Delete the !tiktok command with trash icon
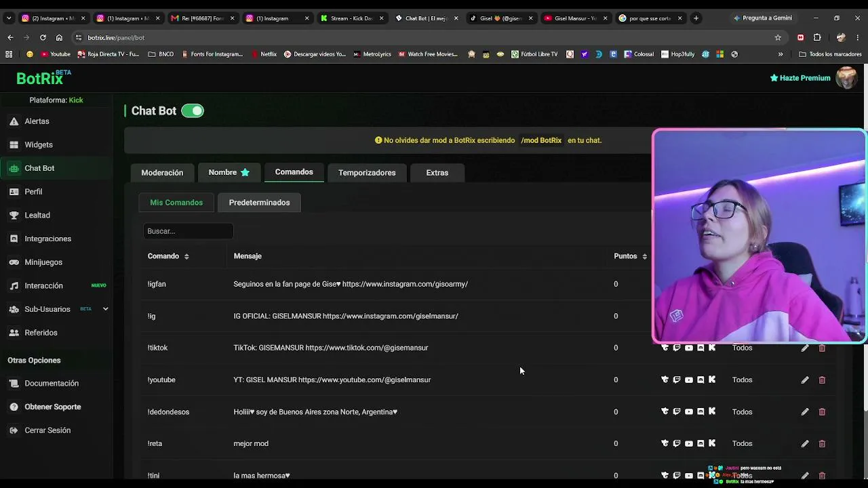Image resolution: width=868 pixels, height=488 pixels. coord(822,348)
